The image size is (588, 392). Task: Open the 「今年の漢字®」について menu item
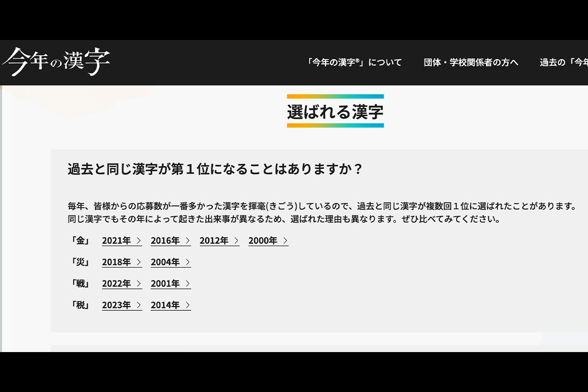(x=353, y=62)
